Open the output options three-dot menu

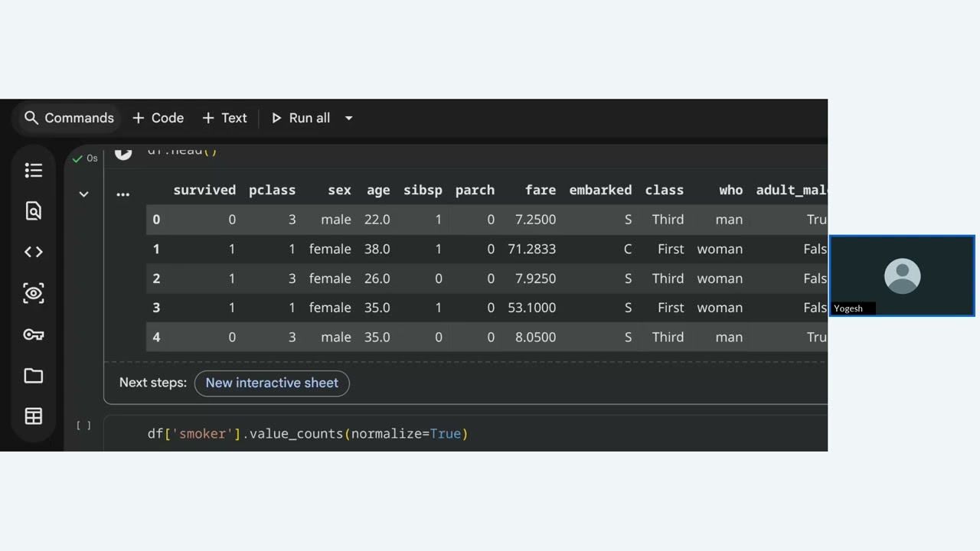click(x=122, y=194)
